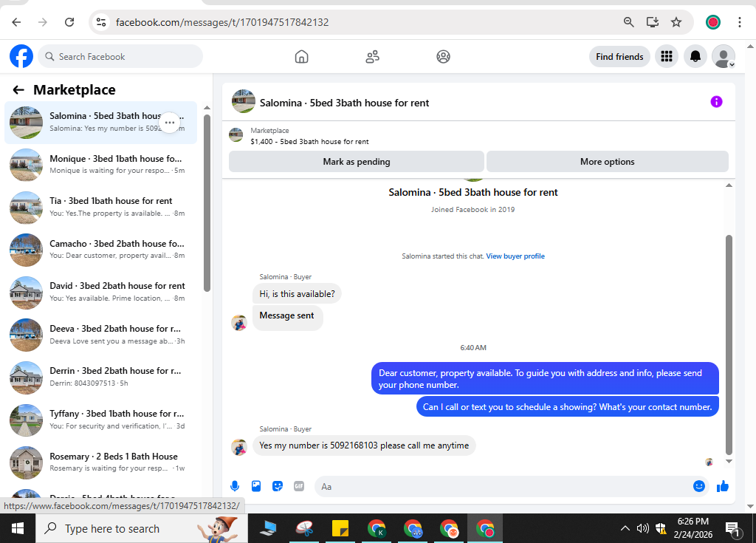Reload the page
756x543 pixels.
[69, 22]
